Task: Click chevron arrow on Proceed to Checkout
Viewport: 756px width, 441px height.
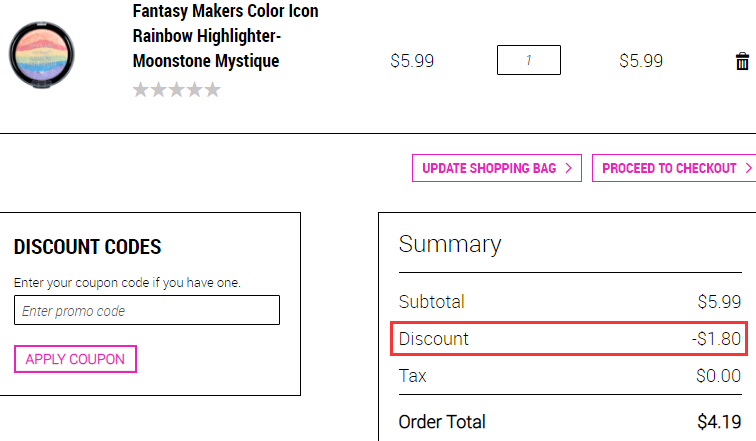Action: (x=749, y=168)
